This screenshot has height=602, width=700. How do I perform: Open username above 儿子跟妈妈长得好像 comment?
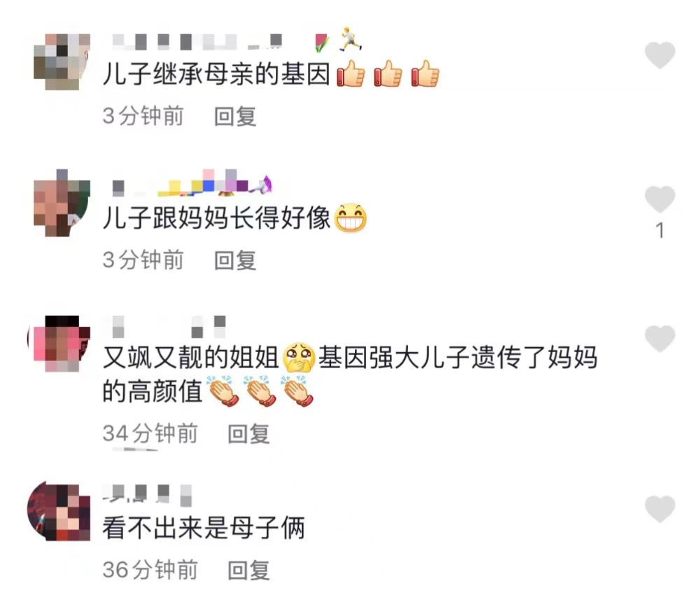(x=192, y=183)
